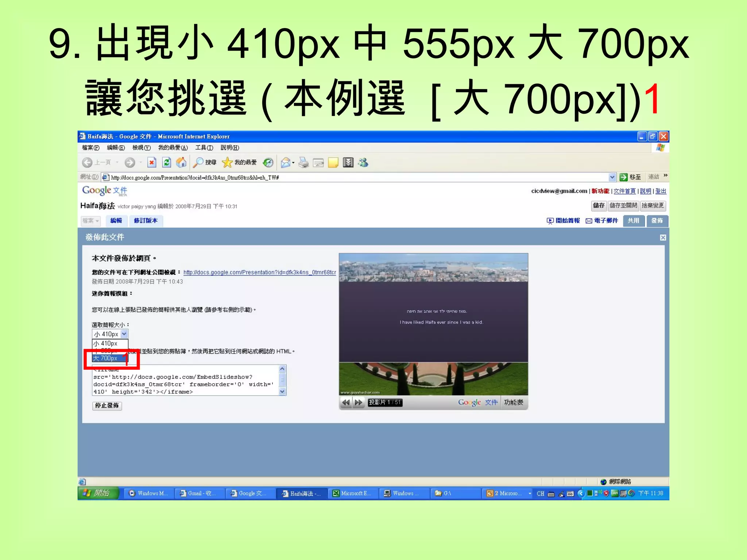
Task: Click the 停止發佈 button
Action: tap(107, 406)
